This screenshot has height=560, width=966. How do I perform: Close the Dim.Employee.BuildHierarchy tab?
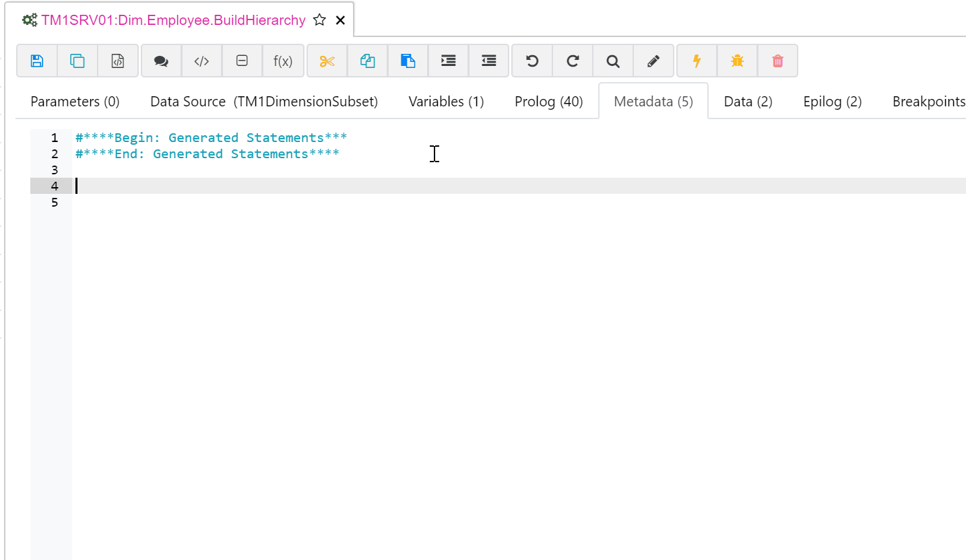(340, 20)
